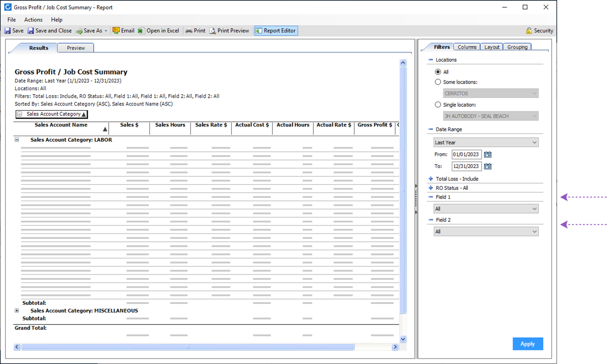Image resolution: width=614 pixels, height=364 pixels.
Task: Click Save and Close in toolbar
Action: pyautogui.click(x=49, y=30)
